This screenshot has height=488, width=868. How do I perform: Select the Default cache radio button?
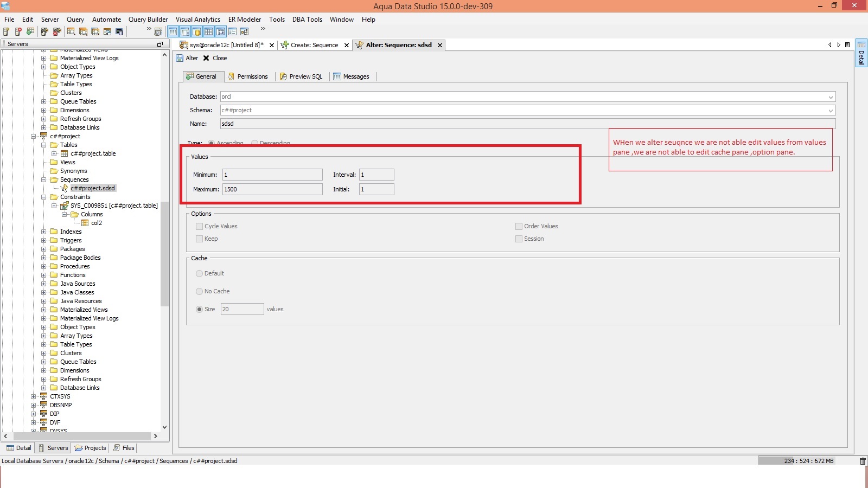click(x=199, y=273)
